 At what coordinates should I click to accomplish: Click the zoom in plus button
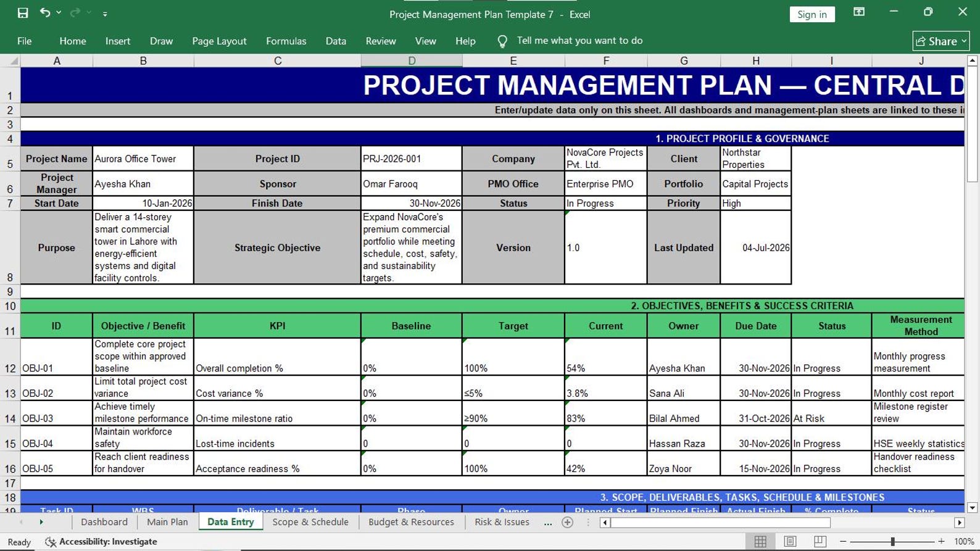pos(941,542)
